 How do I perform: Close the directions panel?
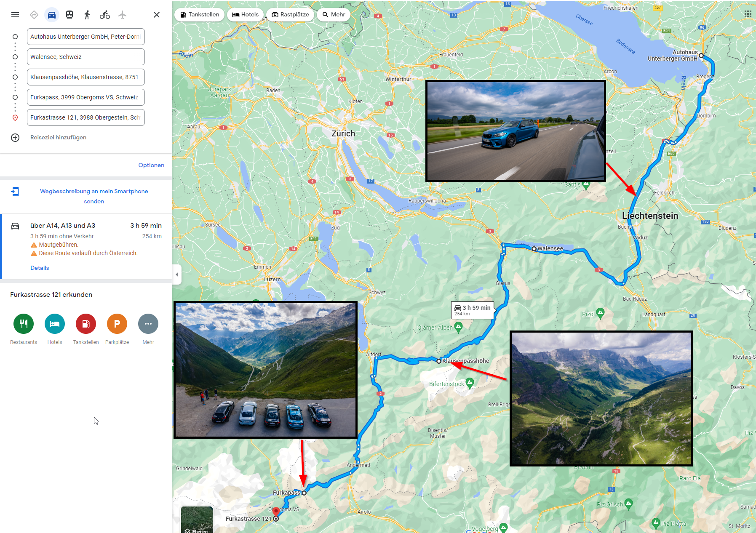point(157,15)
